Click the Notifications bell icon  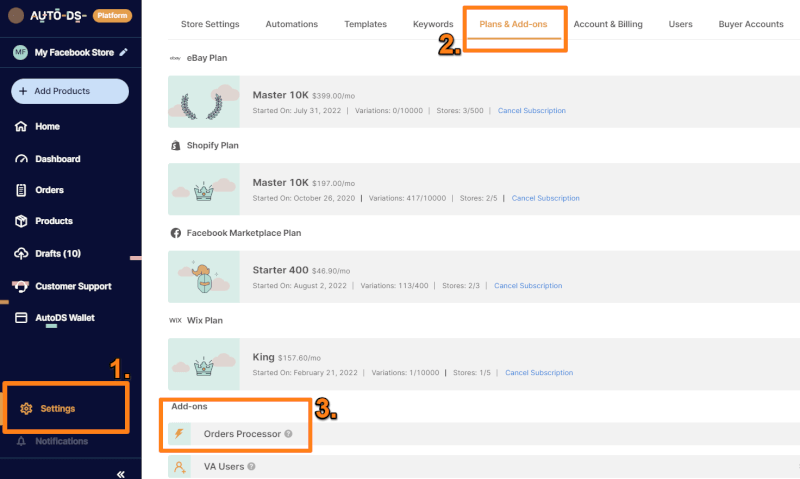(x=21, y=441)
